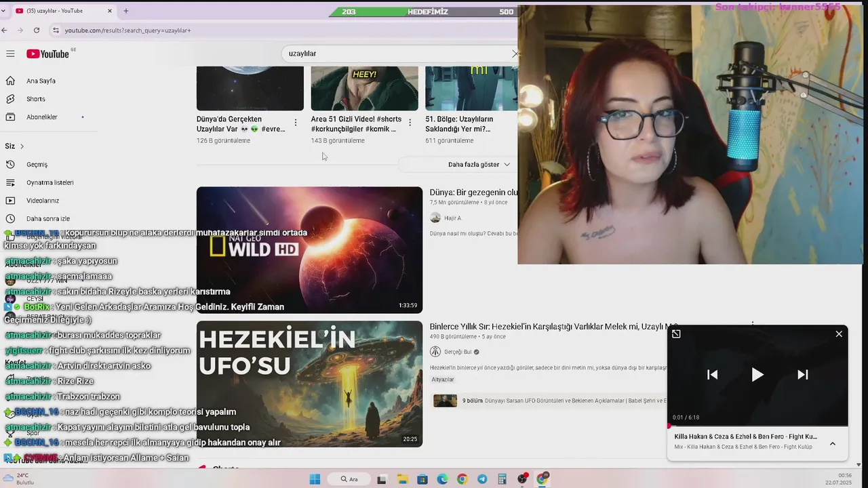Expand the Siz section chevron
The image size is (868, 488).
22,146
